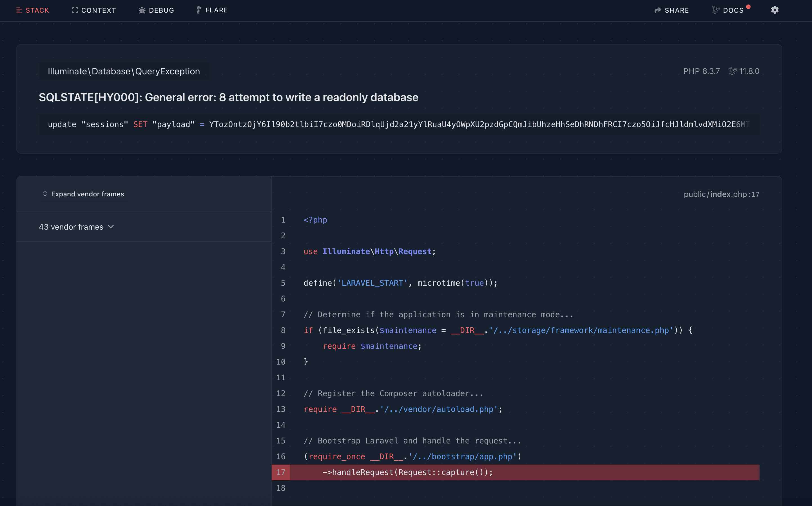Open the STACK tab
Image resolution: width=812 pixels, height=506 pixels.
point(32,10)
